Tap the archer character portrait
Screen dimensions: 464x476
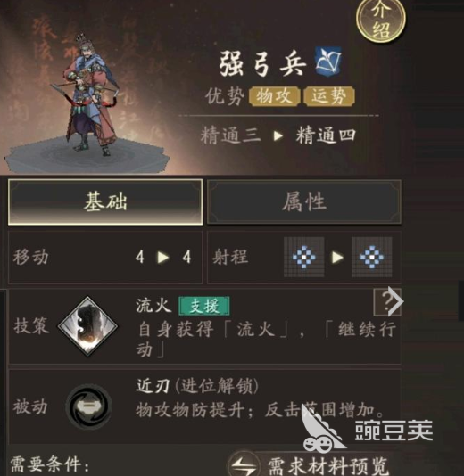click(x=90, y=94)
